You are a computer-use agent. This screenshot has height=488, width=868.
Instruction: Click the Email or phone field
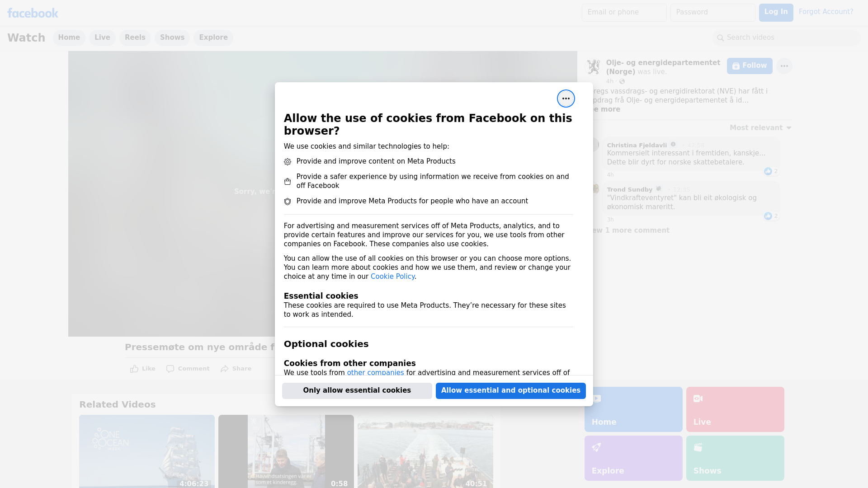[624, 13]
